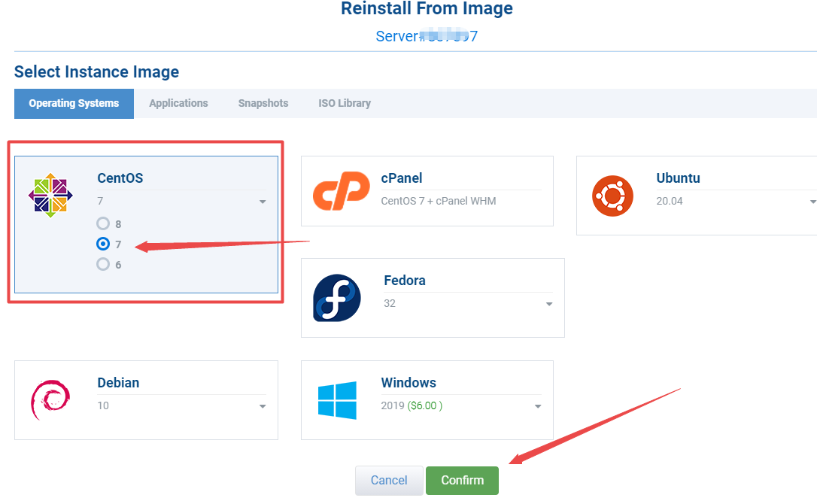This screenshot has height=504, width=817.
Task: Switch to the Operating Systems tab
Action: tap(74, 103)
